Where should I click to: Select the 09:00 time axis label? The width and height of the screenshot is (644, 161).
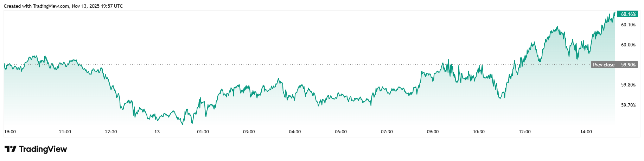pyautogui.click(x=433, y=132)
